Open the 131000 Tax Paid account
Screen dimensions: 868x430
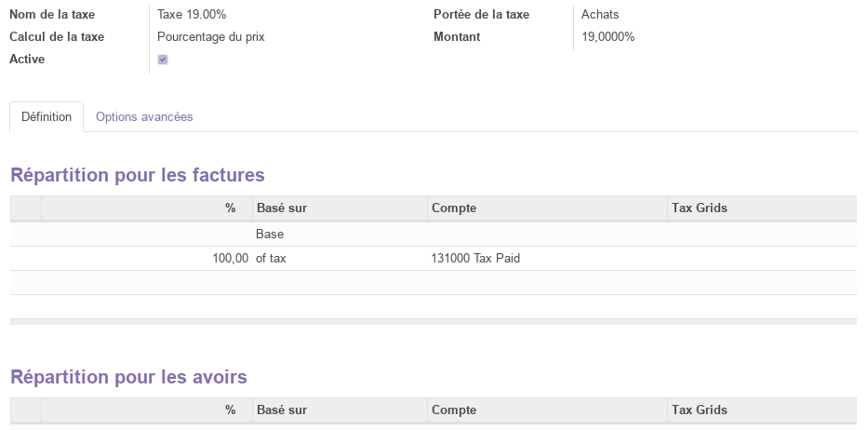[475, 258]
